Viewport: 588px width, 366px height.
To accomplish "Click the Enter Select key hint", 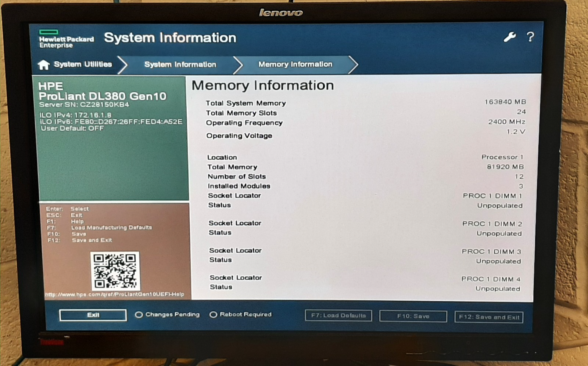I will pyautogui.click(x=68, y=209).
